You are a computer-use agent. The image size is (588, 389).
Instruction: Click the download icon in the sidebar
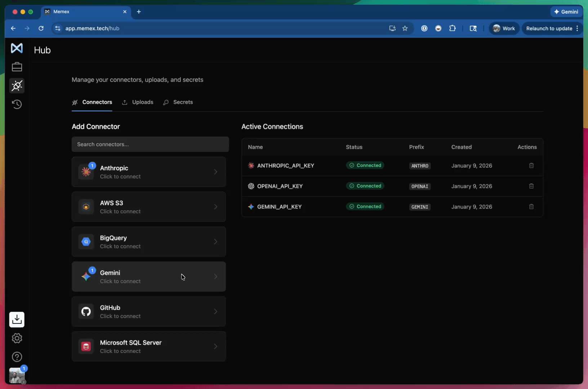coord(17,319)
